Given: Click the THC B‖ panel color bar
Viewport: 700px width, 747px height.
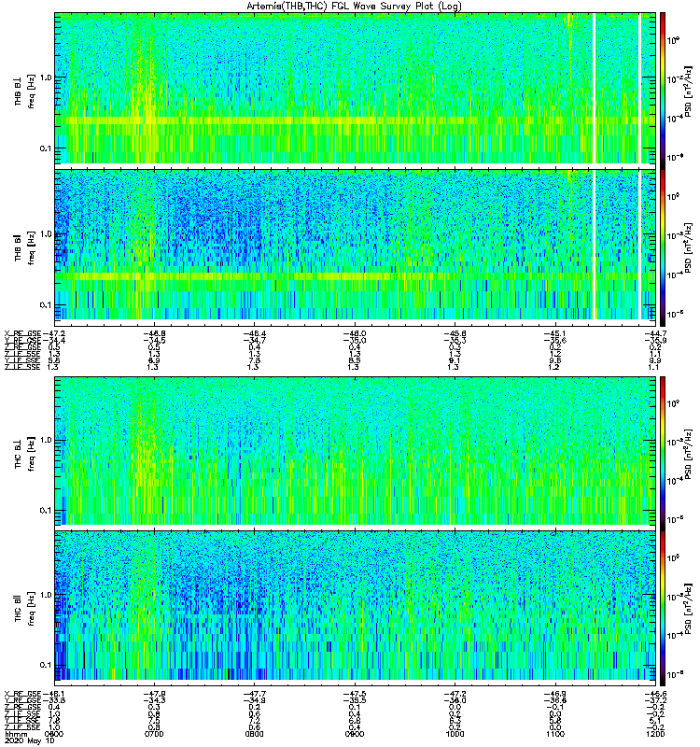Looking at the screenshot, I should coord(663,608).
